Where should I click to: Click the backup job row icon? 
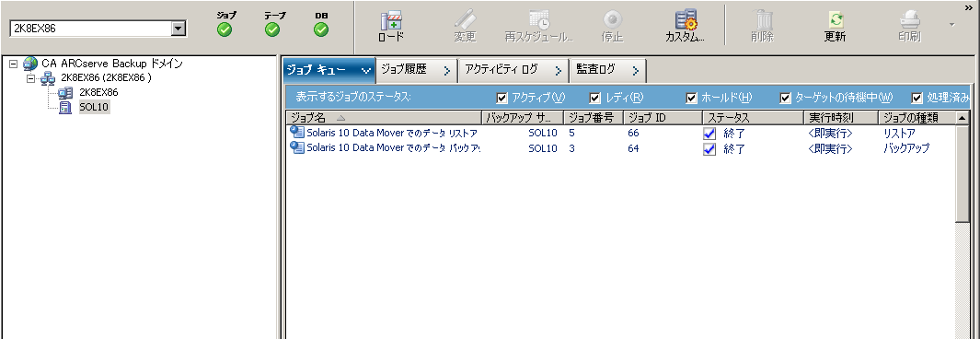(297, 147)
